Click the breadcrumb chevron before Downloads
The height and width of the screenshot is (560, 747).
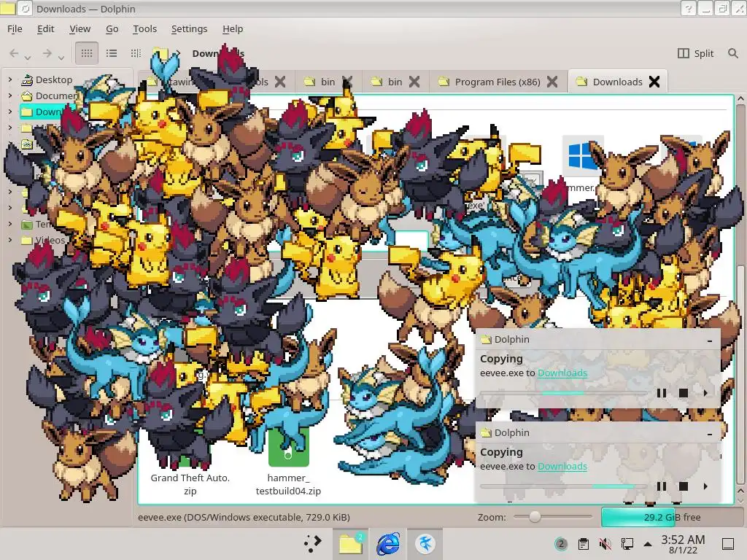click(178, 52)
